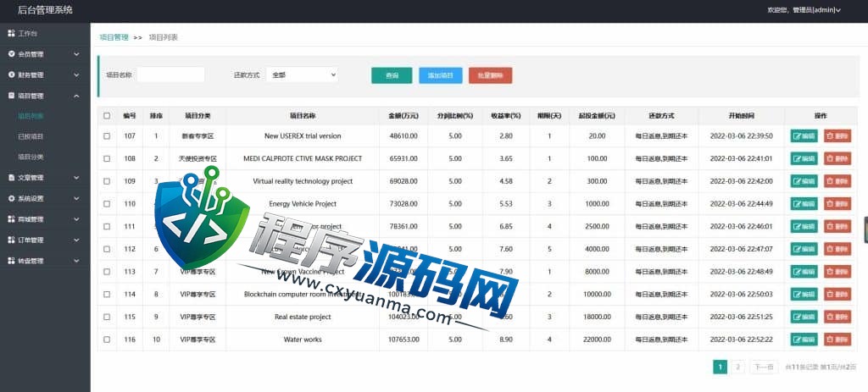Click the '107653.00' amount cell
This screenshot has width=868, height=392.
click(403, 340)
